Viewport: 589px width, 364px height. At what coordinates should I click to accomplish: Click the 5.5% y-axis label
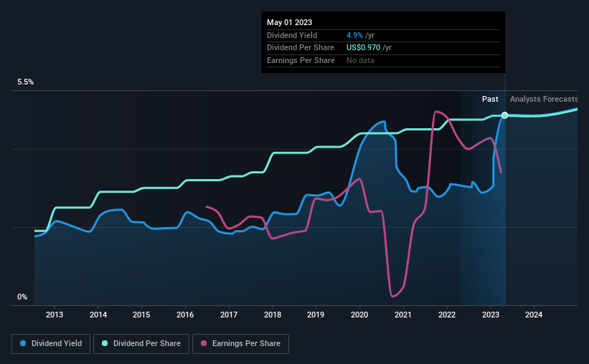point(26,82)
